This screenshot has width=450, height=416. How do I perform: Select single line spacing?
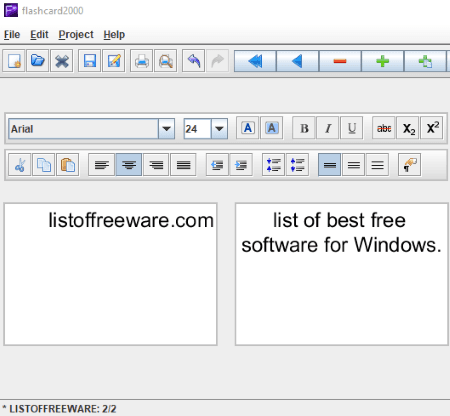330,165
